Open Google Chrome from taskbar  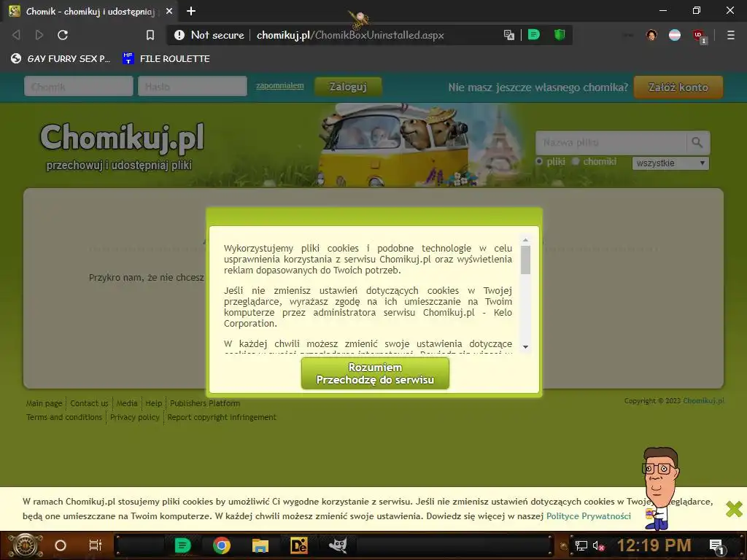coord(222,545)
